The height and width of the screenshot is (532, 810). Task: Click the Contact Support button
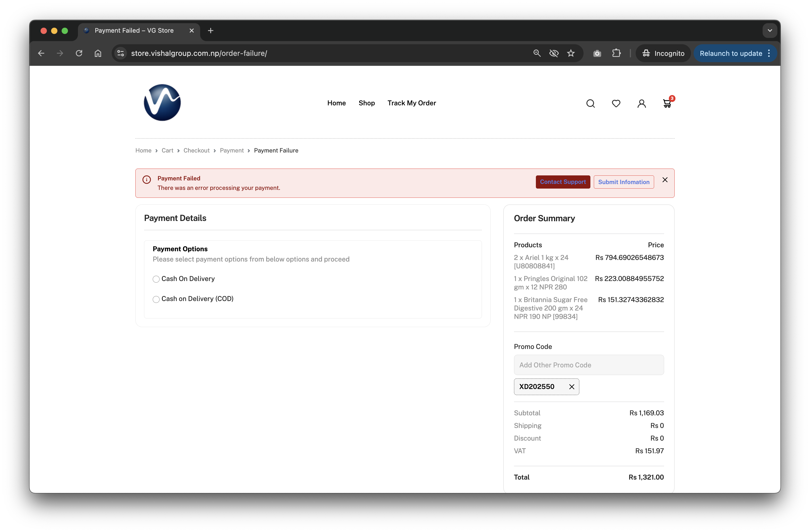tap(562, 182)
